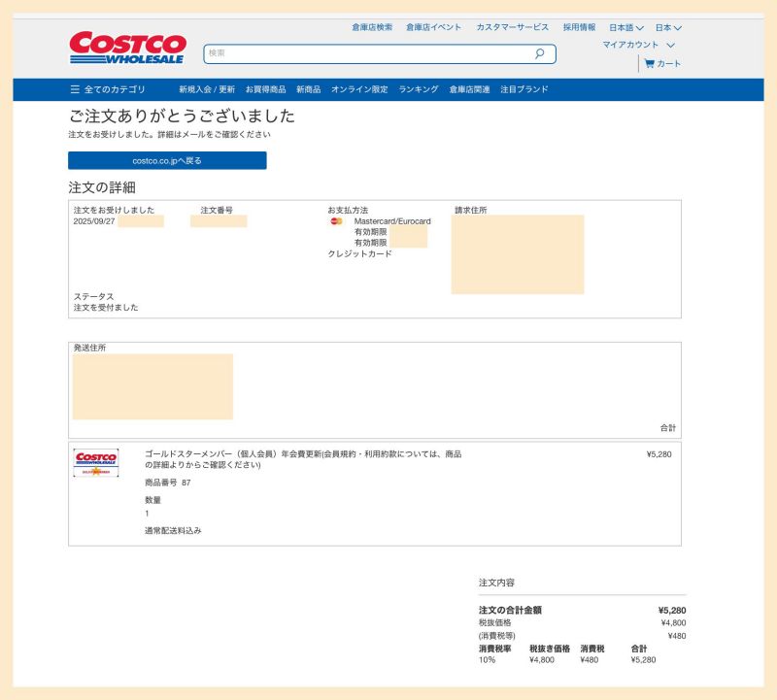Screen dimensions: 777x700
Task: Click the search magnifier icon
Action: pyautogui.click(x=539, y=54)
